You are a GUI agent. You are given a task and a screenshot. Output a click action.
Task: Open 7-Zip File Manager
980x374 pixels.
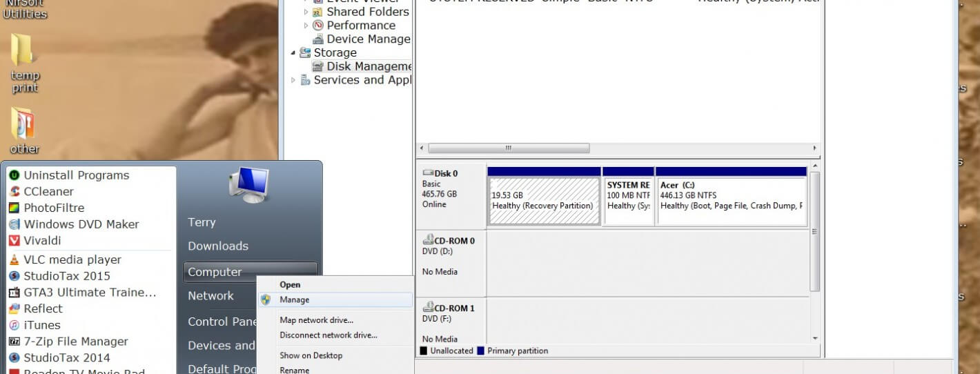click(x=76, y=342)
